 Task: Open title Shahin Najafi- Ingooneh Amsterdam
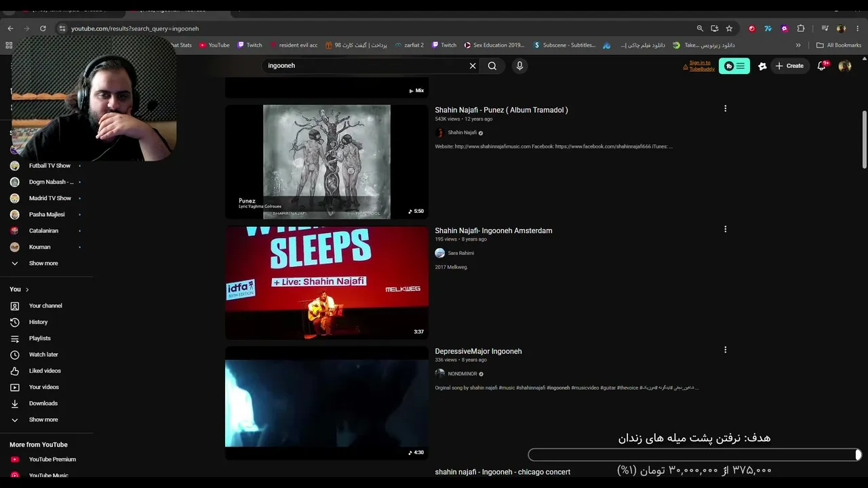tap(494, 230)
